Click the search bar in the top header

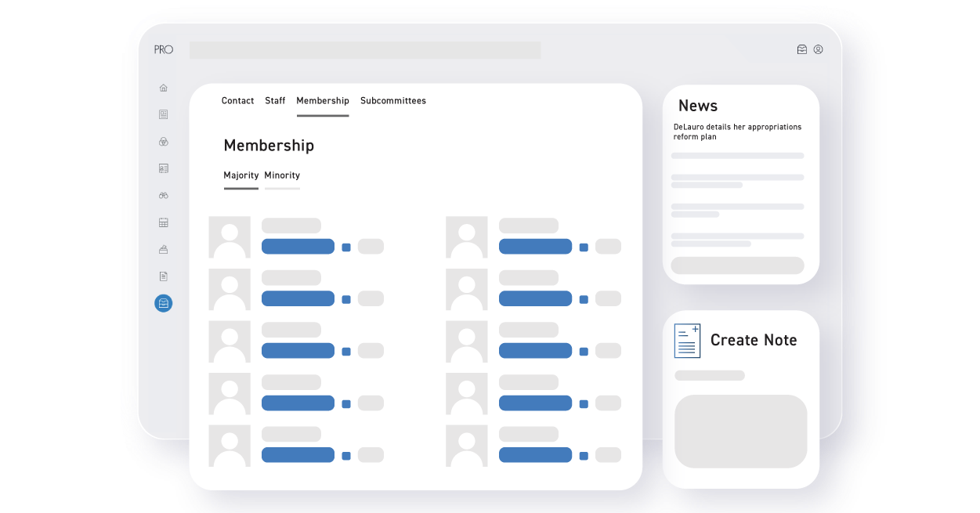point(364,49)
